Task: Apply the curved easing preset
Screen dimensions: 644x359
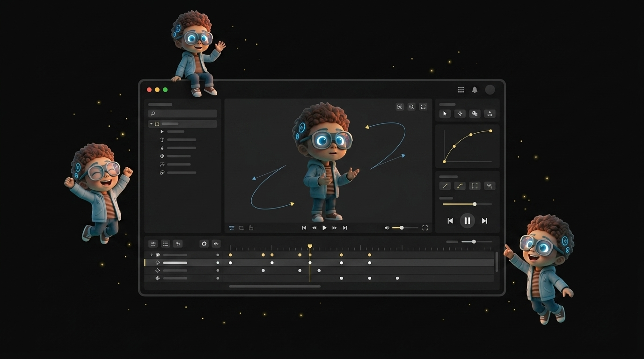Action: click(x=460, y=186)
